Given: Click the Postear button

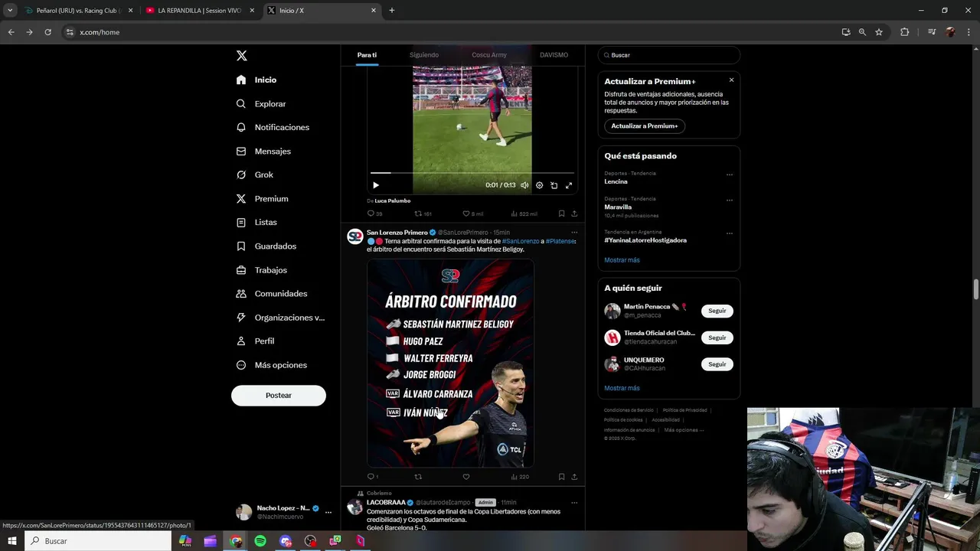Looking at the screenshot, I should 279,395.
